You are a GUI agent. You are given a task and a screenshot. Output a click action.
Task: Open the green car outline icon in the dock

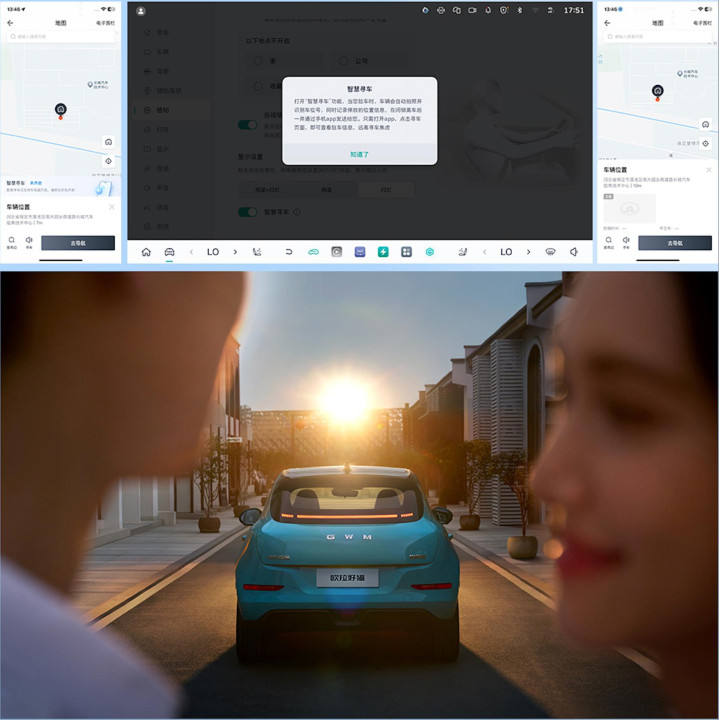click(x=313, y=252)
